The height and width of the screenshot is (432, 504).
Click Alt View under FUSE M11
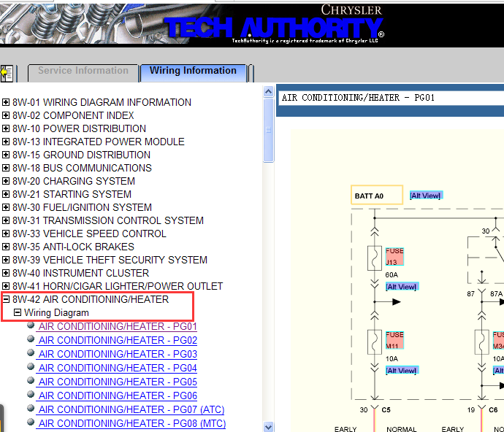tap(402, 371)
